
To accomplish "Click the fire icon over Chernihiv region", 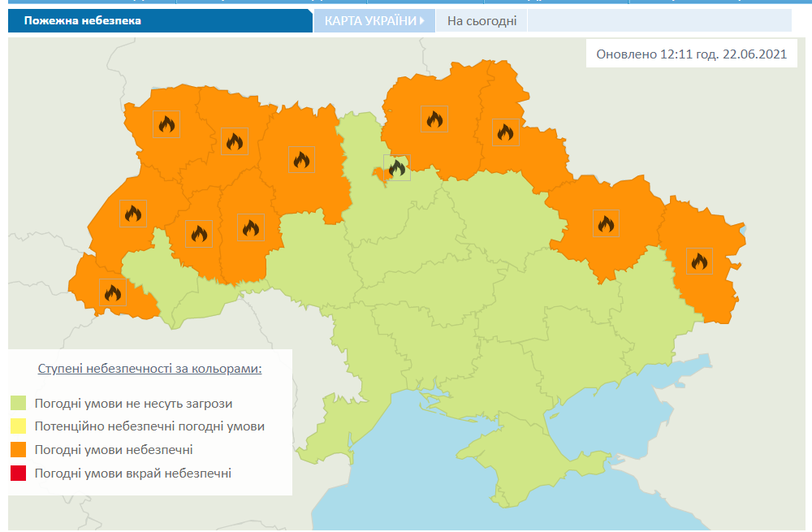I will tap(433, 118).
